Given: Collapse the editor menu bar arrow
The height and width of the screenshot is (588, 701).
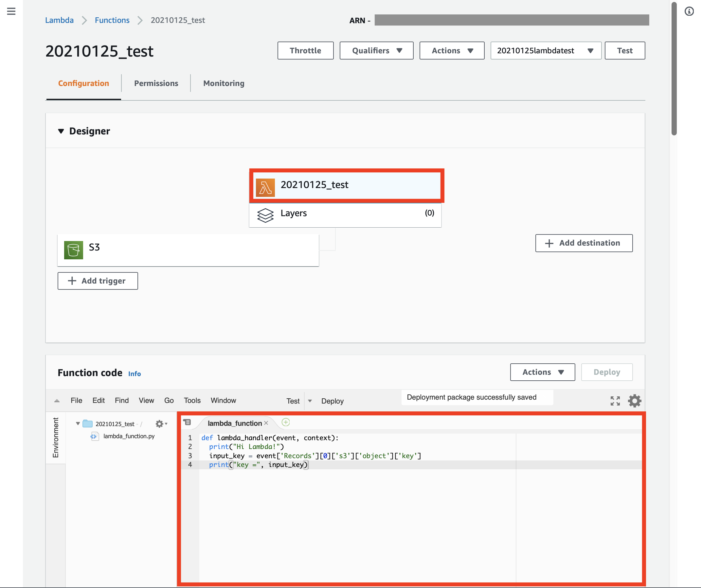Looking at the screenshot, I should [x=57, y=401].
